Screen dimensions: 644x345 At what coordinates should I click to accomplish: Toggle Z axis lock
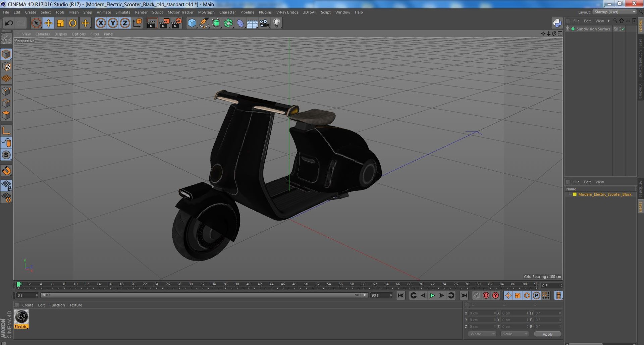[x=125, y=23]
